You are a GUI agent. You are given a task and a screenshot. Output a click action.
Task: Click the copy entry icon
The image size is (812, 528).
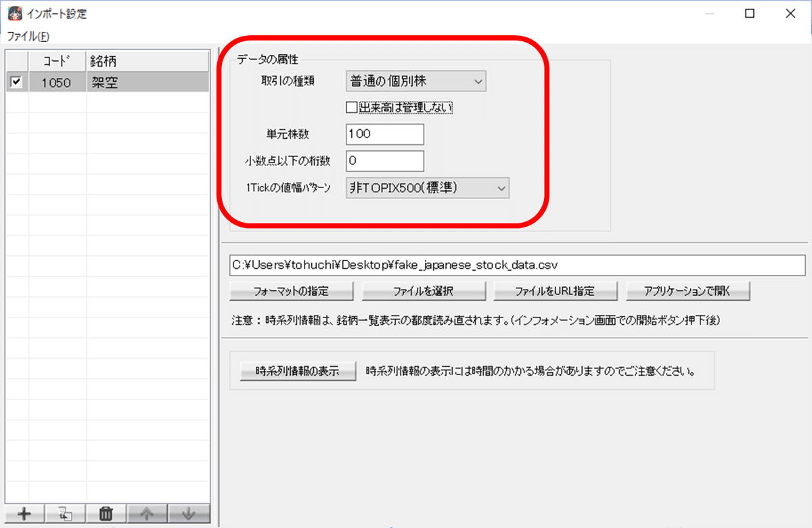(66, 513)
